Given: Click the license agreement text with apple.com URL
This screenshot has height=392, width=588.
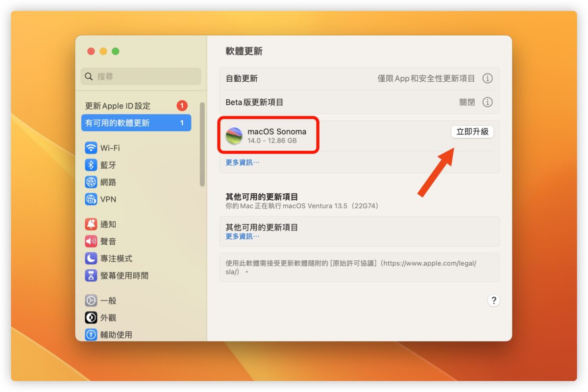Looking at the screenshot, I should (x=351, y=267).
